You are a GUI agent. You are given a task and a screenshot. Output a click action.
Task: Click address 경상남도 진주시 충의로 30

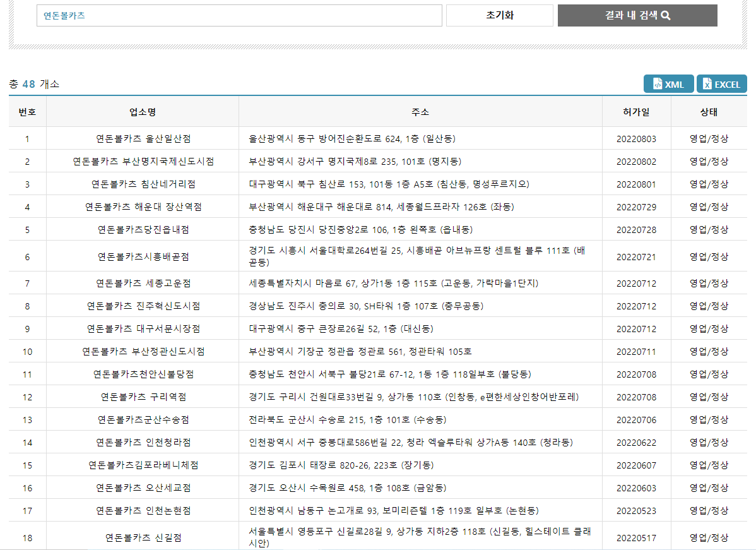(366, 306)
